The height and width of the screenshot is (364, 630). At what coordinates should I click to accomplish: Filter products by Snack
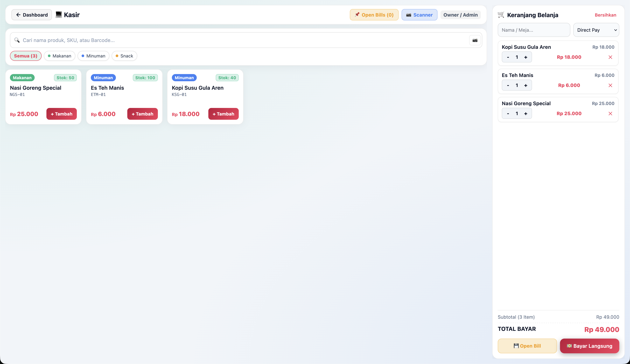[x=124, y=56]
